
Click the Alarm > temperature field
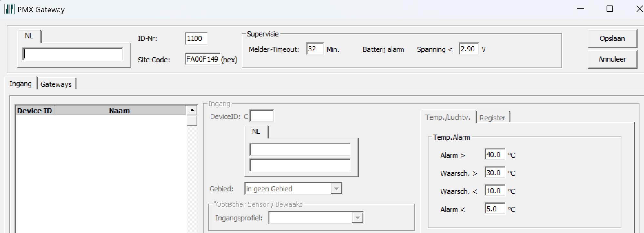(x=494, y=155)
